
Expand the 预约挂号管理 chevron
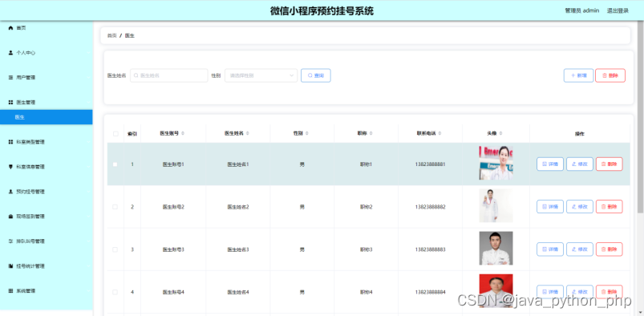pos(88,192)
